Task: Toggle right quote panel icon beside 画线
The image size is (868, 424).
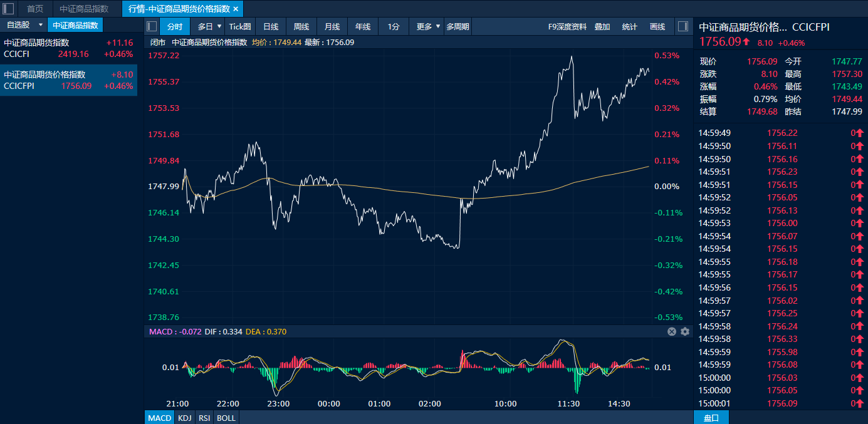Action: (683, 26)
